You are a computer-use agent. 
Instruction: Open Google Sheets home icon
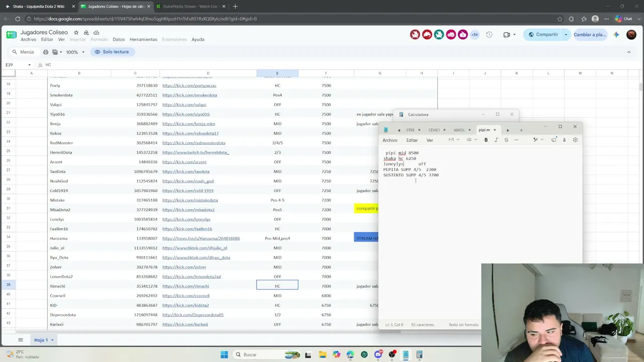tap(11, 35)
